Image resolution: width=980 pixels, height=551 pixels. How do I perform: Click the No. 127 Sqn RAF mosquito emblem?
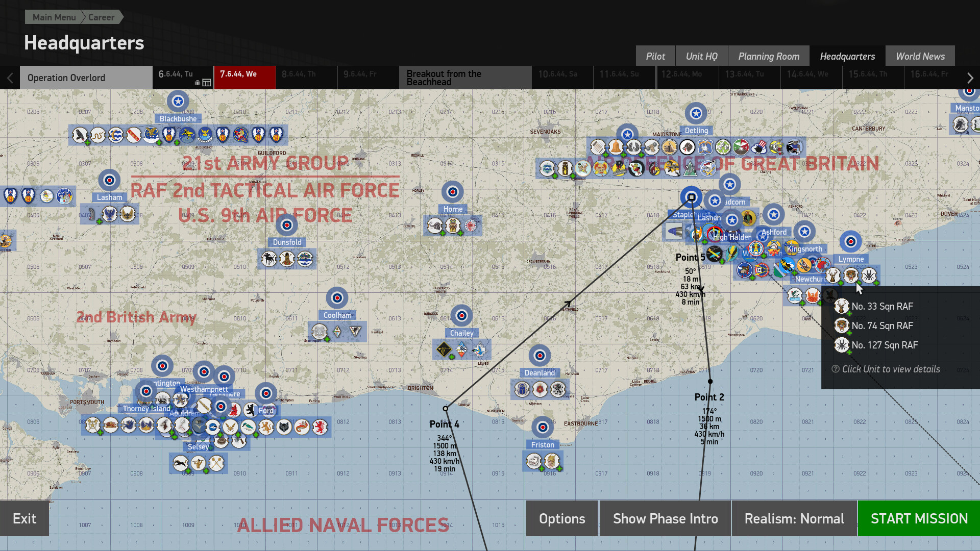841,345
